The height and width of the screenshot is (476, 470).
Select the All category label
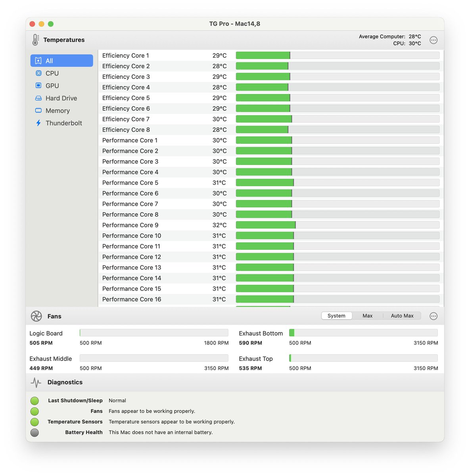pyautogui.click(x=49, y=61)
